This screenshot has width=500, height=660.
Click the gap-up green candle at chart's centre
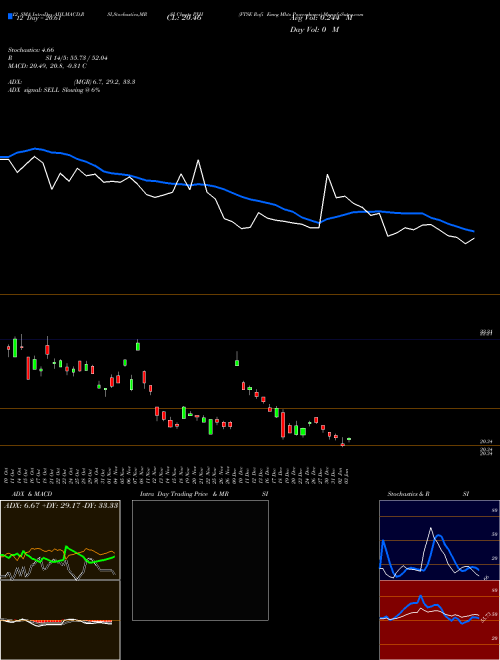(x=237, y=361)
